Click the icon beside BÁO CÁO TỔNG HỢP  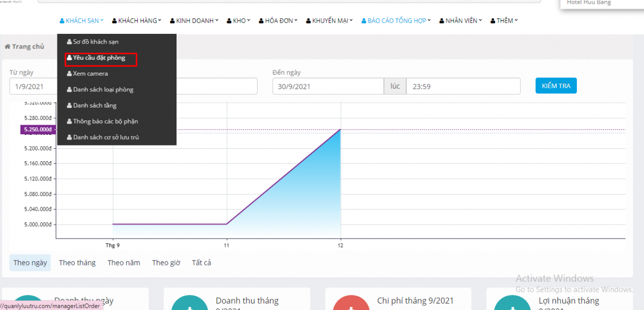(364, 21)
